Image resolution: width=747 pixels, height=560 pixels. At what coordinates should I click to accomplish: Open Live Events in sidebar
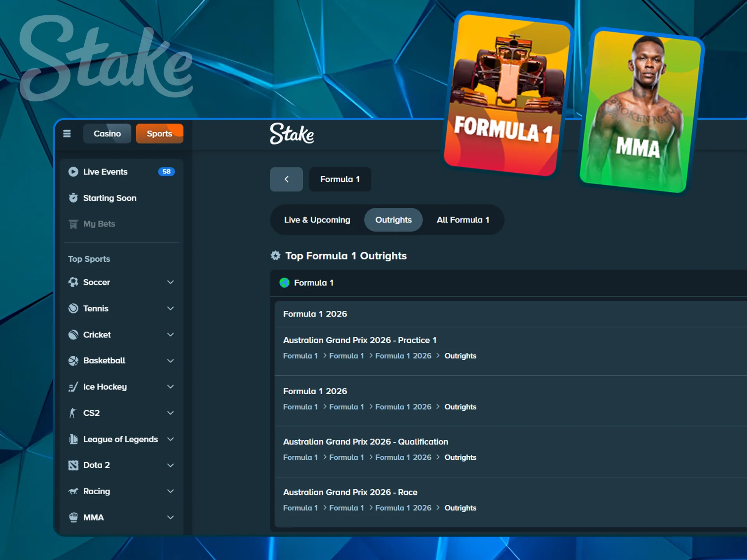coord(121,171)
